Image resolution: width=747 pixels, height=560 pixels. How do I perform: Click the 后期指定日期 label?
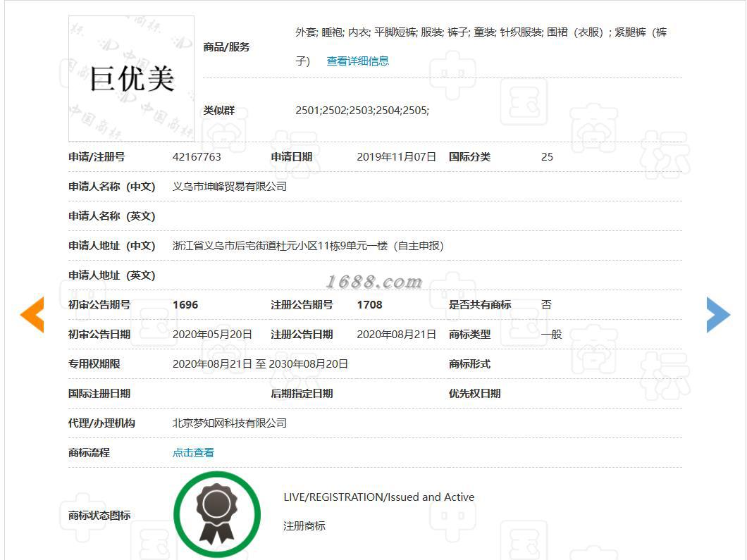[302, 393]
